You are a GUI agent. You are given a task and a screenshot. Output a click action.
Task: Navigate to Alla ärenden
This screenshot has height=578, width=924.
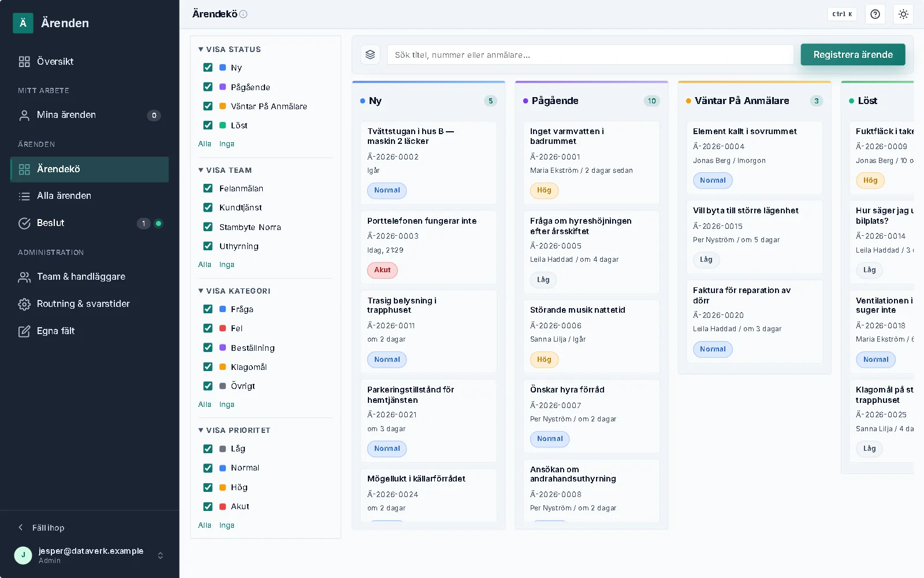[x=90, y=196]
